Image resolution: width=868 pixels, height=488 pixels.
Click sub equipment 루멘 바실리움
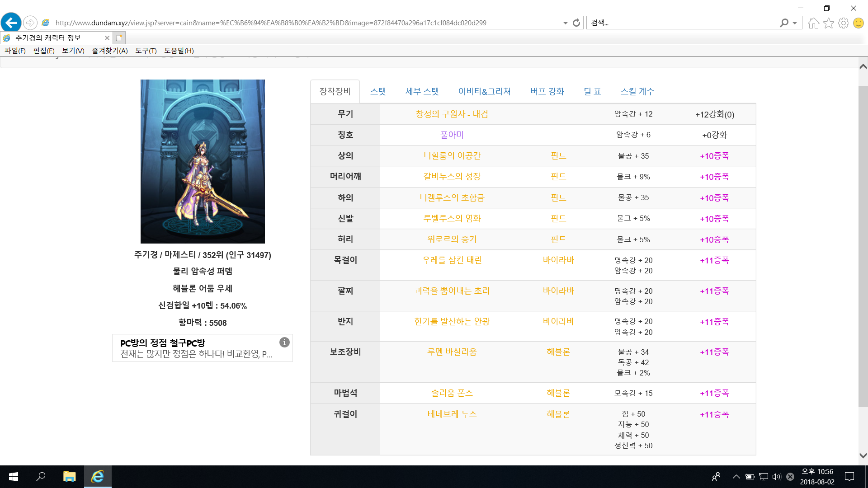(452, 352)
